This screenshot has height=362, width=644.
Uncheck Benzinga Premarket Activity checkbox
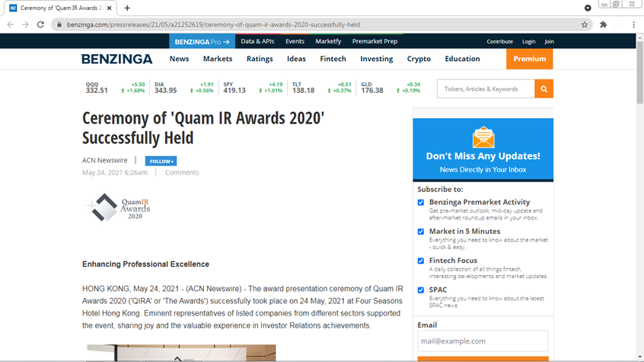pyautogui.click(x=420, y=203)
